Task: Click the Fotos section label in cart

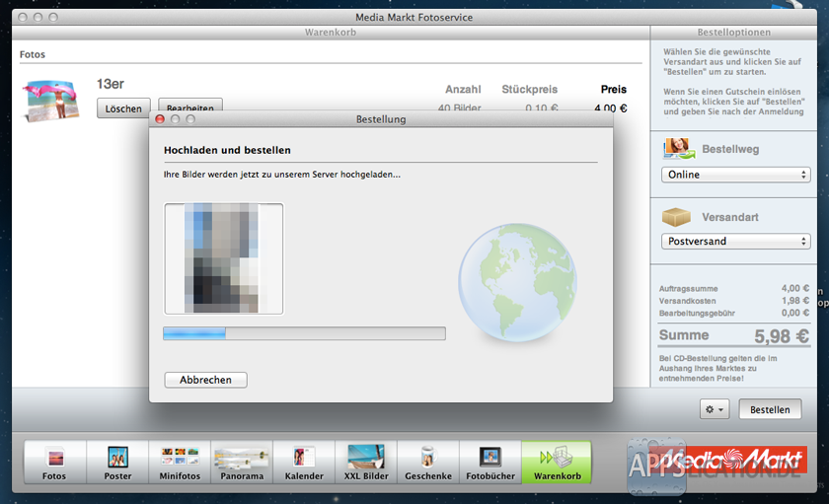Action: (x=33, y=54)
